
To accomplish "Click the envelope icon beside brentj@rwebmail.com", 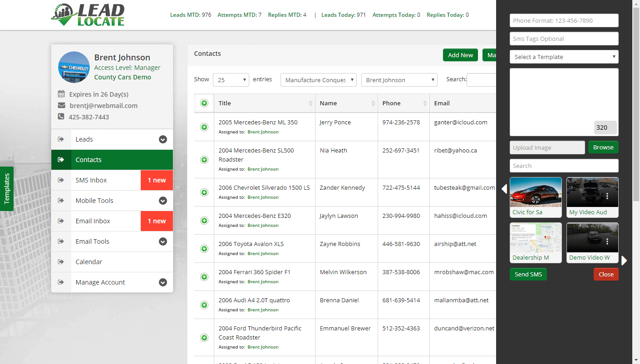I will click(x=61, y=105).
